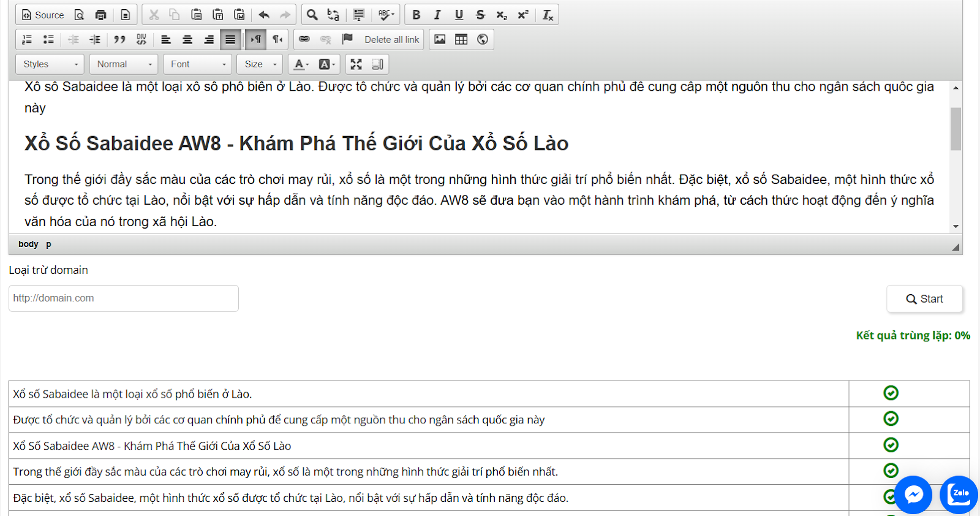Toggle Underline formatting
980x516 pixels.
459,15
